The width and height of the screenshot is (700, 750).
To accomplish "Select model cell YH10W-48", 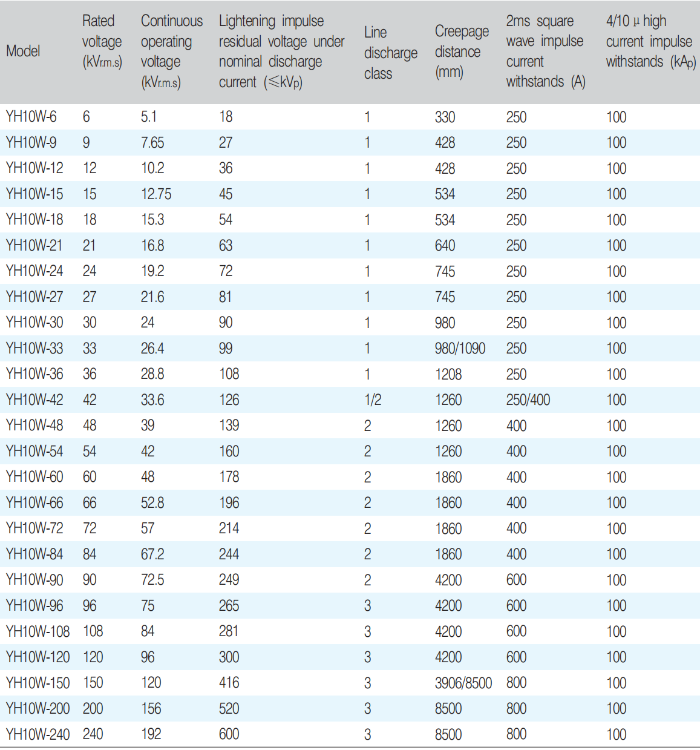I will pyautogui.click(x=34, y=426).
